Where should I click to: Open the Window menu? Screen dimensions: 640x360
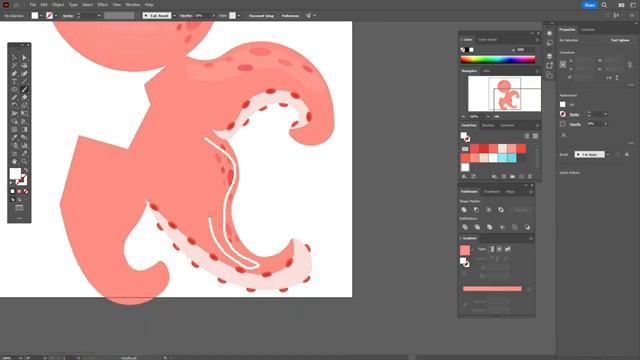133,5
